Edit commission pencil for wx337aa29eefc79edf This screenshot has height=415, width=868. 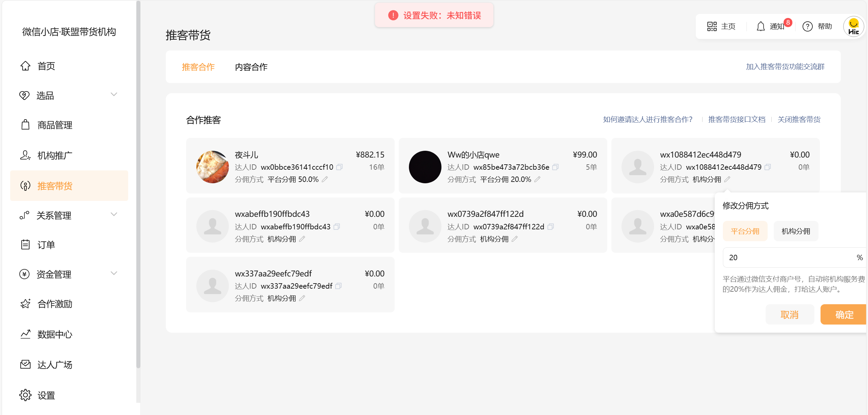(x=302, y=298)
